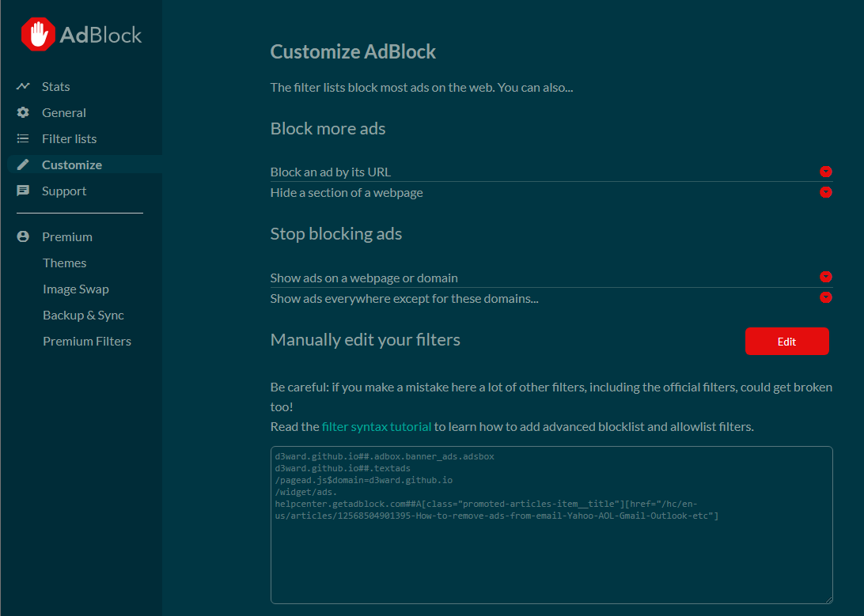Open the Stats page
Image resolution: width=864 pixels, height=616 pixels.
pyautogui.click(x=55, y=86)
